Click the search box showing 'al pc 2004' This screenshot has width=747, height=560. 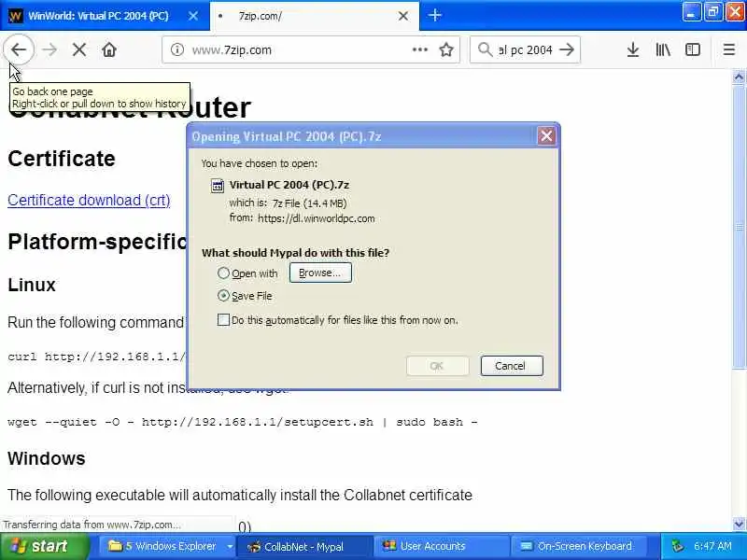coord(525,49)
